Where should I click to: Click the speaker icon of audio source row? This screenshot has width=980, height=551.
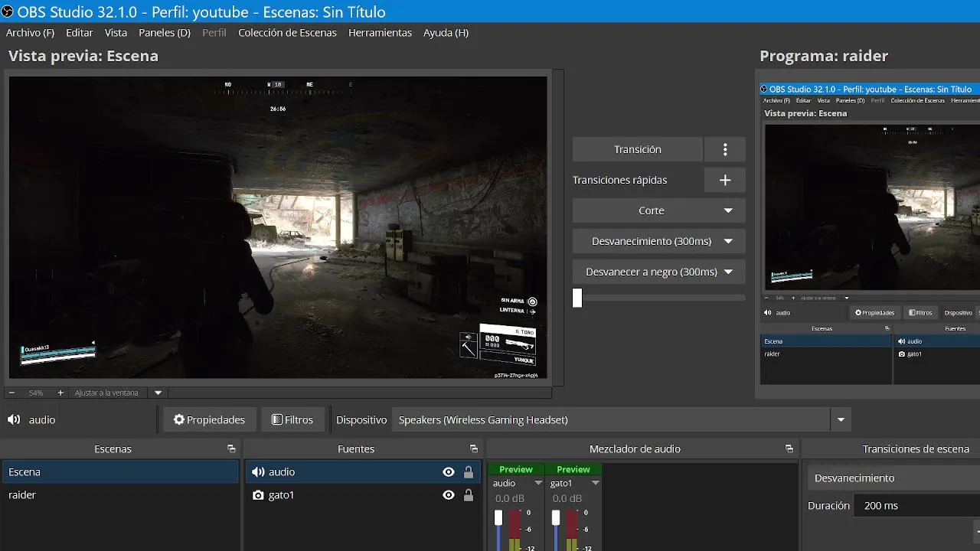tap(258, 472)
